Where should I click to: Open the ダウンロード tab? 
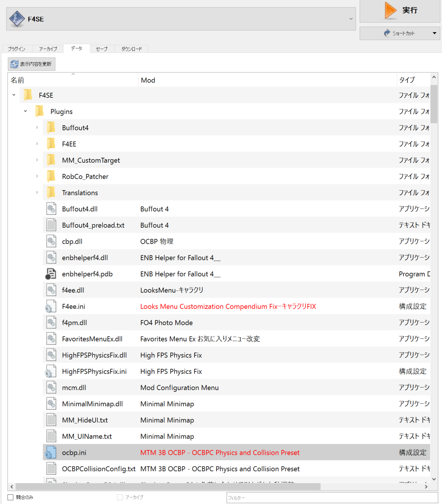pyautogui.click(x=131, y=49)
